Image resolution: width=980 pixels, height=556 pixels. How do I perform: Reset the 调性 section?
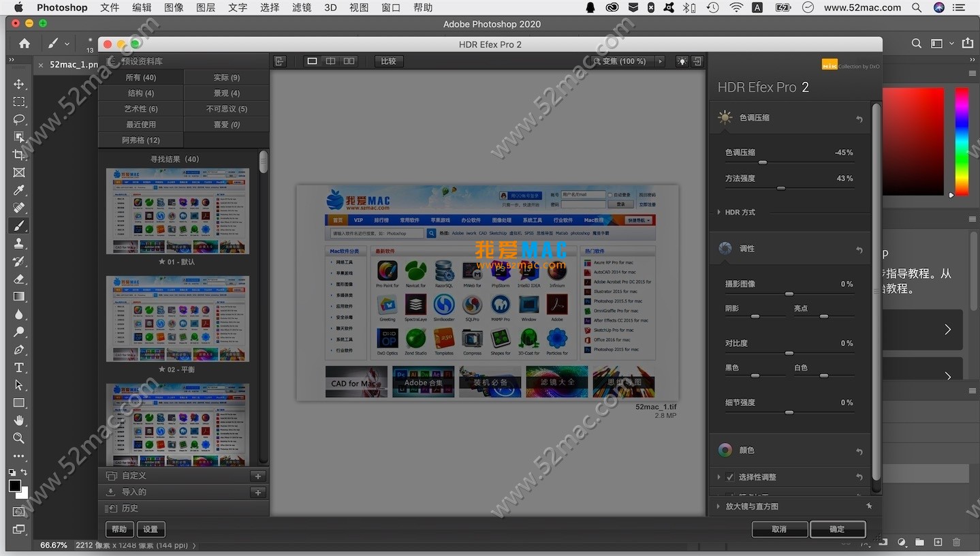click(859, 250)
